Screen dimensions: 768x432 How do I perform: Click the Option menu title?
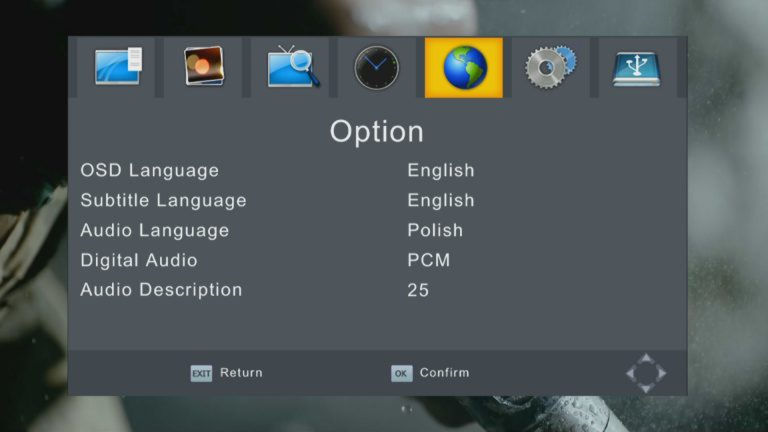tap(377, 132)
